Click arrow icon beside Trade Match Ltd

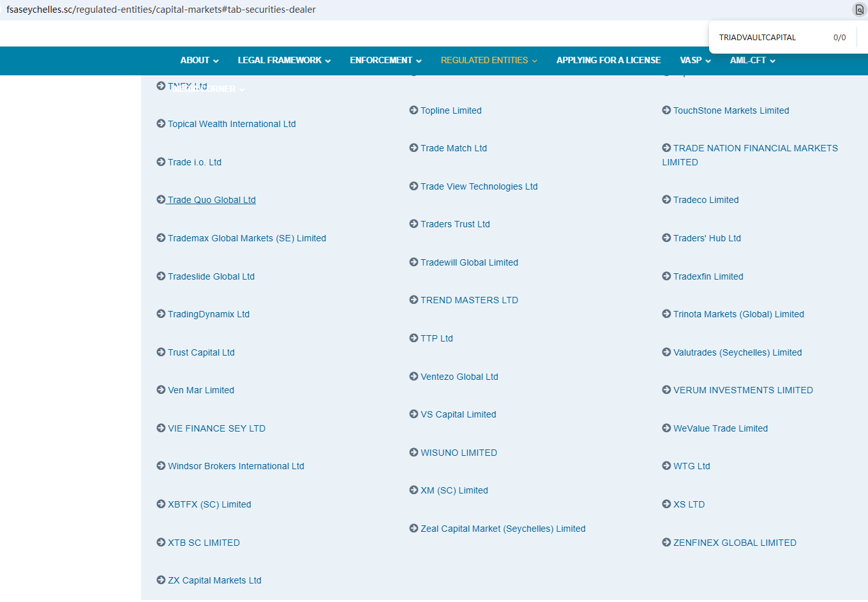[x=414, y=148]
